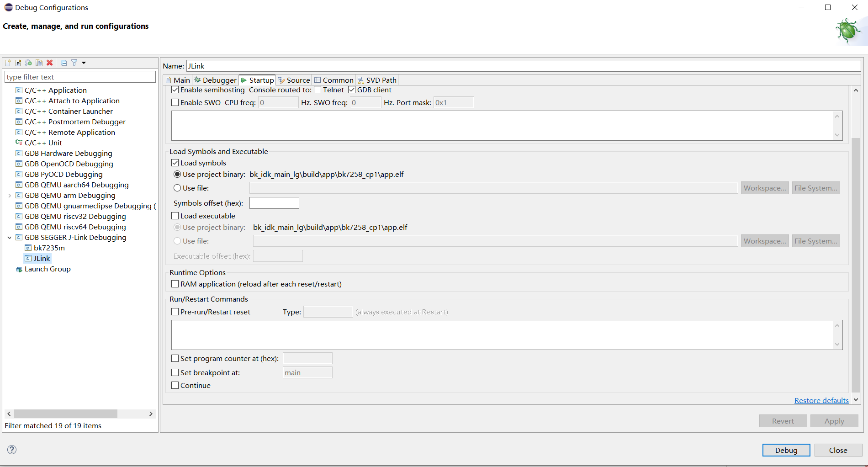868x467 pixels.
Task: Toggle the Enable SWO checkbox
Action: pos(175,102)
